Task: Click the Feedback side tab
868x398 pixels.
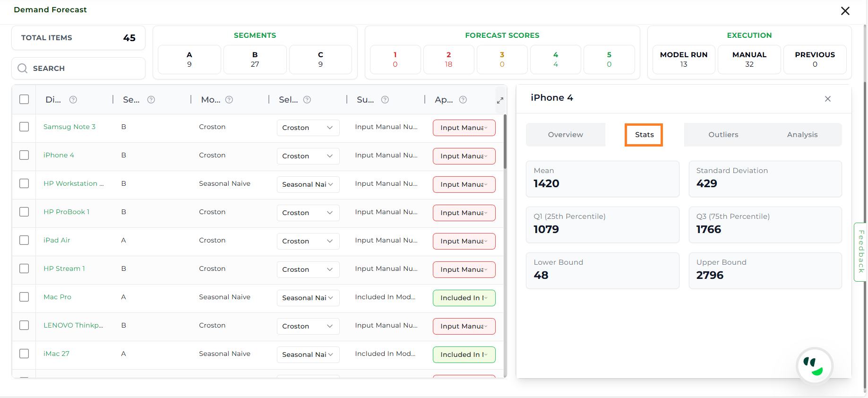Action: click(861, 251)
